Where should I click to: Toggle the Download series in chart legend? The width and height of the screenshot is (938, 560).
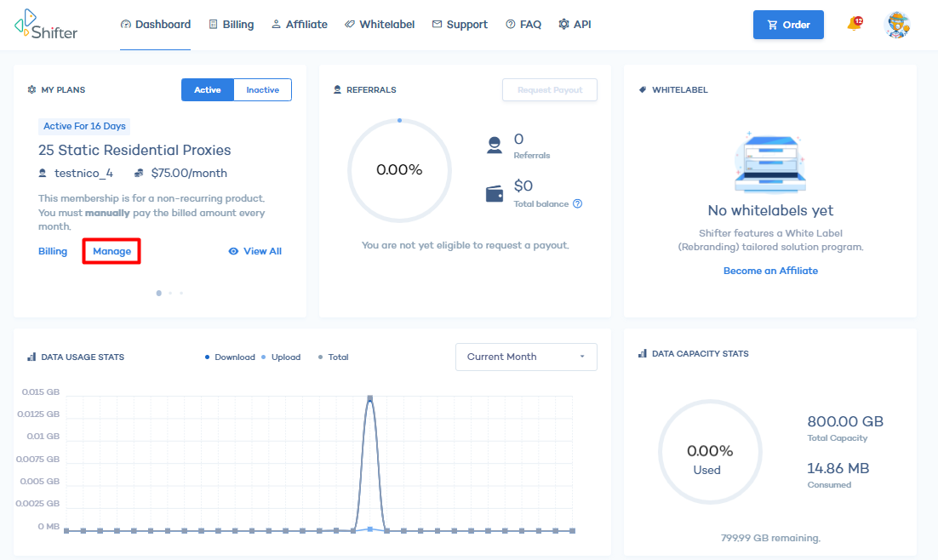pyautogui.click(x=230, y=357)
